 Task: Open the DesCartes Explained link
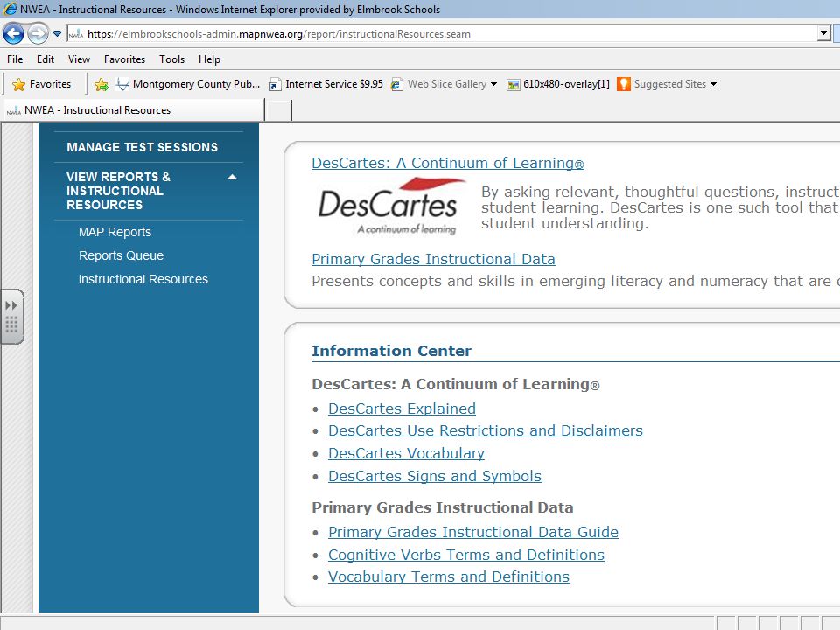402,409
